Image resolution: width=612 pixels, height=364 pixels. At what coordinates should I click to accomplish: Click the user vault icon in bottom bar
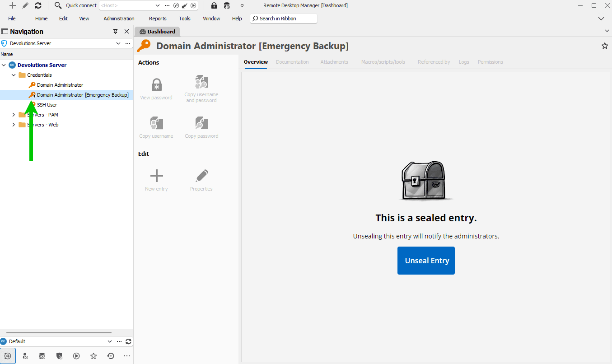point(25,356)
